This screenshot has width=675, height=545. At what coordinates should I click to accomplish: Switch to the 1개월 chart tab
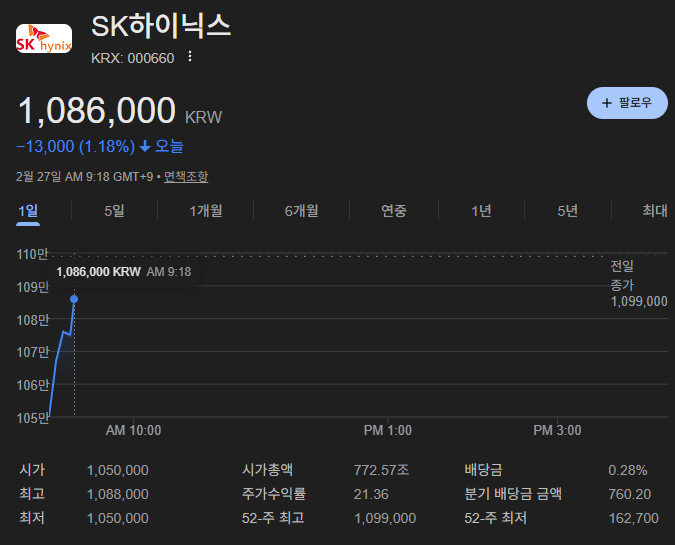(206, 211)
